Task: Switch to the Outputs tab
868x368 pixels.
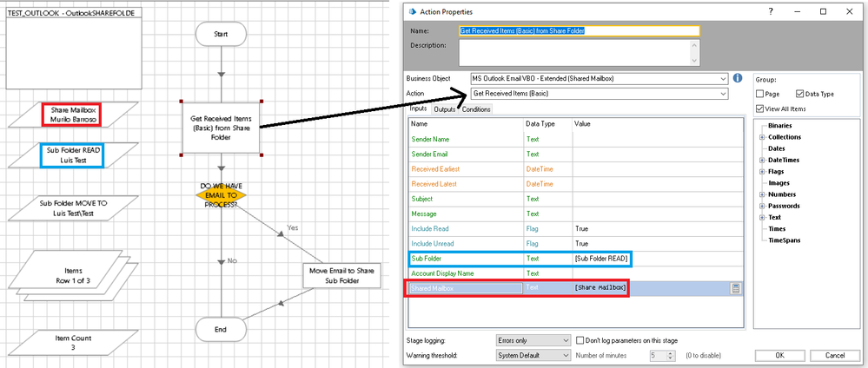Action: pos(445,109)
